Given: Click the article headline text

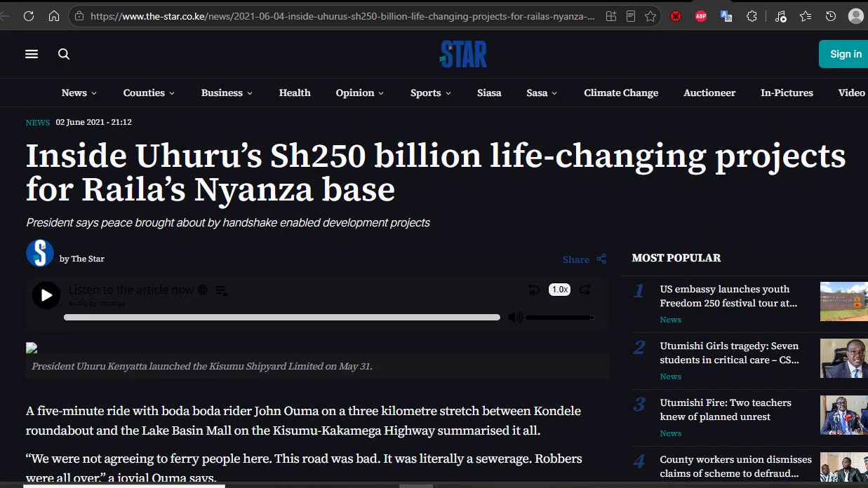Looking at the screenshot, I should tap(435, 173).
